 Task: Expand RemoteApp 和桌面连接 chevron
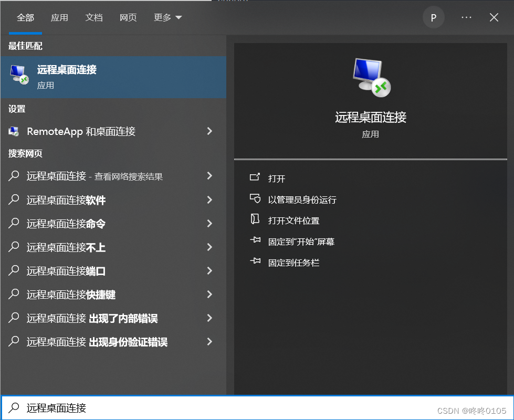pos(210,131)
